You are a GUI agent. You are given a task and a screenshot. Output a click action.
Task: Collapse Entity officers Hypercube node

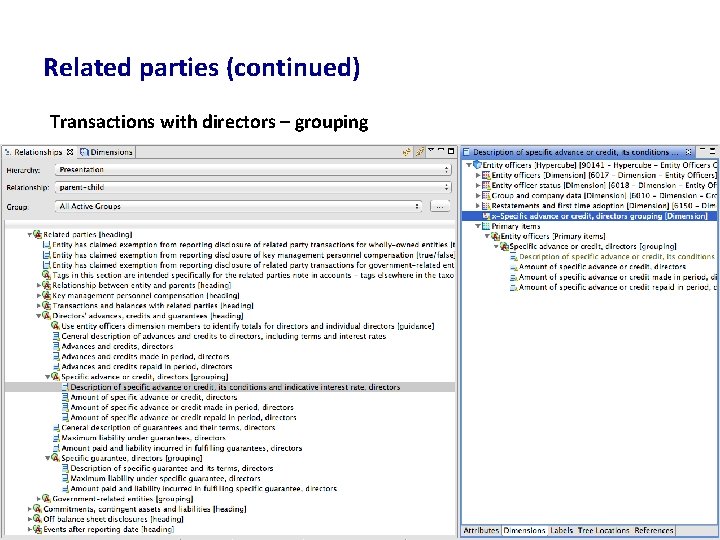pyautogui.click(x=469, y=165)
